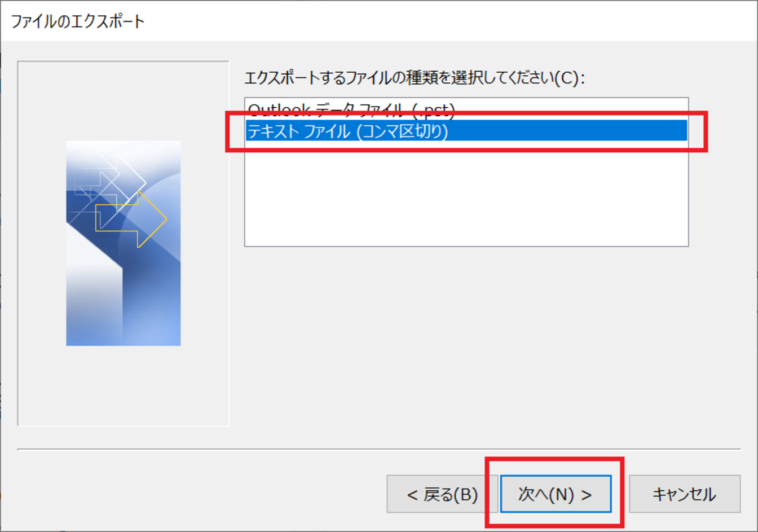This screenshot has width=758, height=532.
Task: Click the '>' symbol on the 次へ button
Action: coord(587,495)
